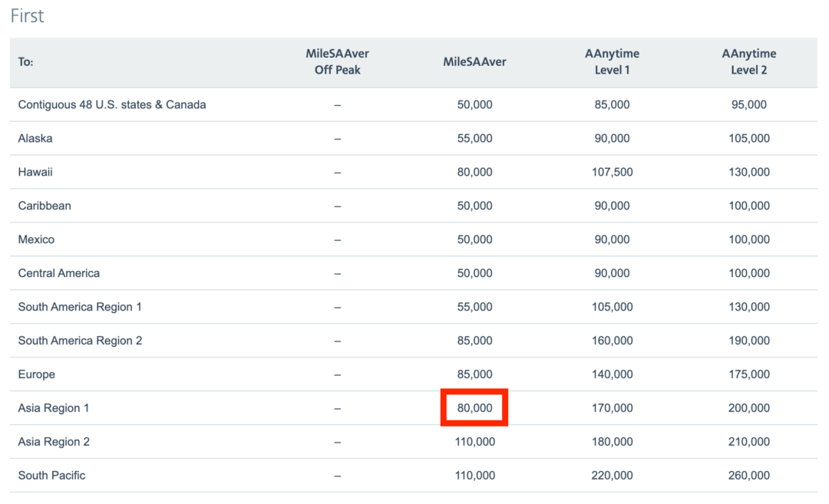The height and width of the screenshot is (504, 829).
Task: Select Asia Region 1 Level 2 value 200,000
Action: 748,408
